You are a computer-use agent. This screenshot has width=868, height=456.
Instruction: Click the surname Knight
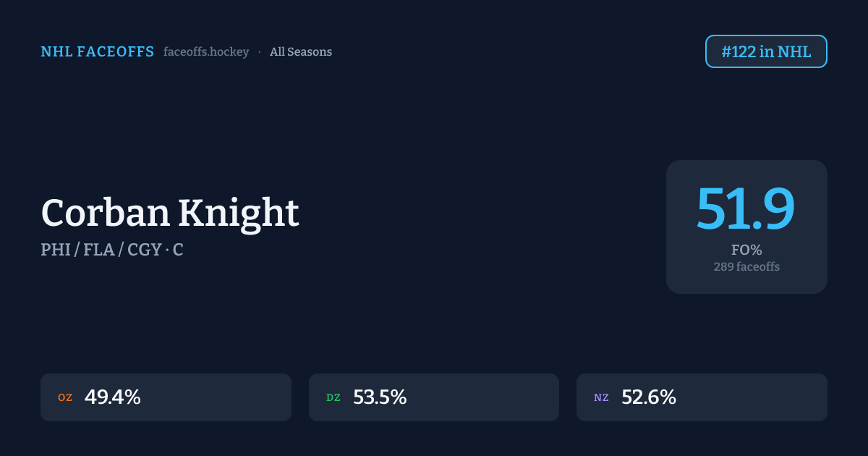click(239, 213)
